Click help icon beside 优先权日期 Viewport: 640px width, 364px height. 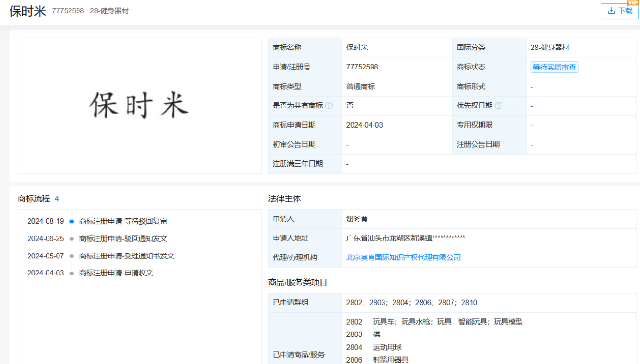point(499,106)
